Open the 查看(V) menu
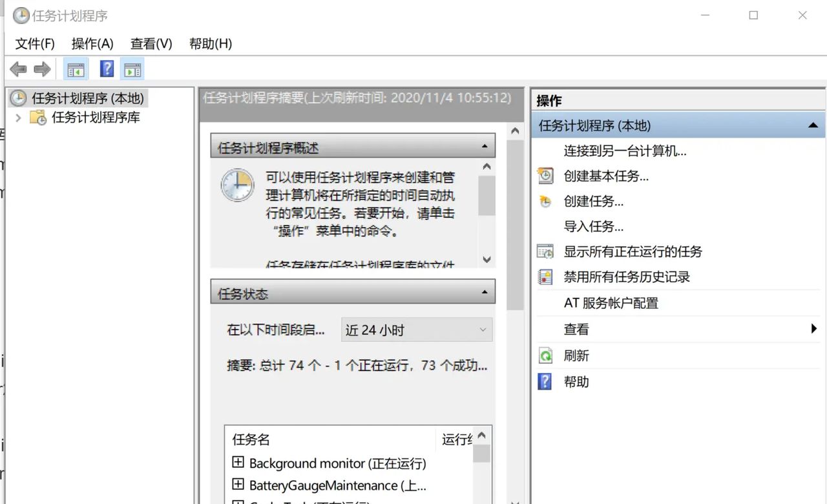The height and width of the screenshot is (504, 827). click(x=151, y=43)
